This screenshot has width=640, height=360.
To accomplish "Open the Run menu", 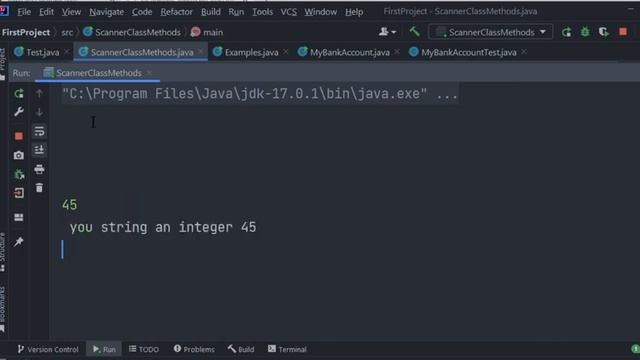I will [236, 12].
